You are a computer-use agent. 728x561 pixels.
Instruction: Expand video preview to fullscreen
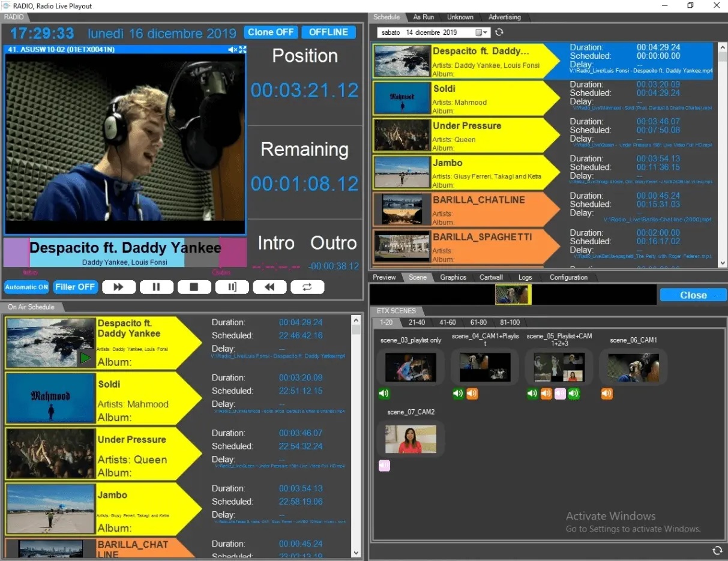coord(242,50)
